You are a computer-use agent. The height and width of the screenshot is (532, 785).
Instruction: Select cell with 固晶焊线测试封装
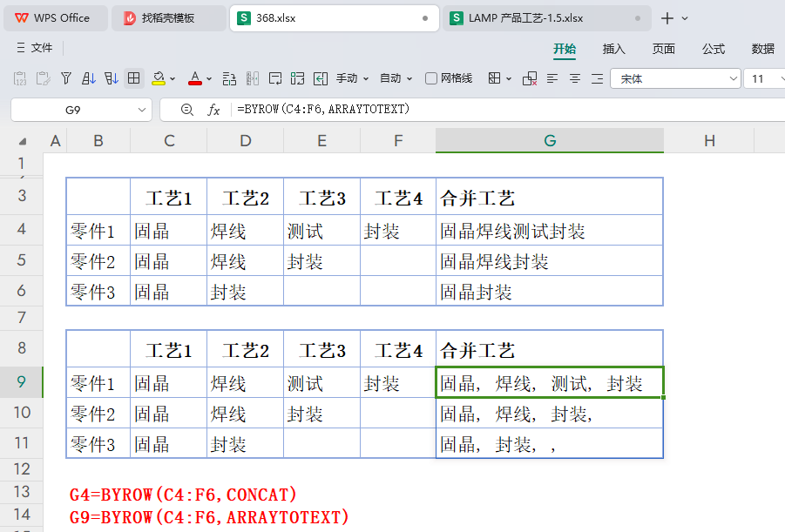click(x=549, y=230)
